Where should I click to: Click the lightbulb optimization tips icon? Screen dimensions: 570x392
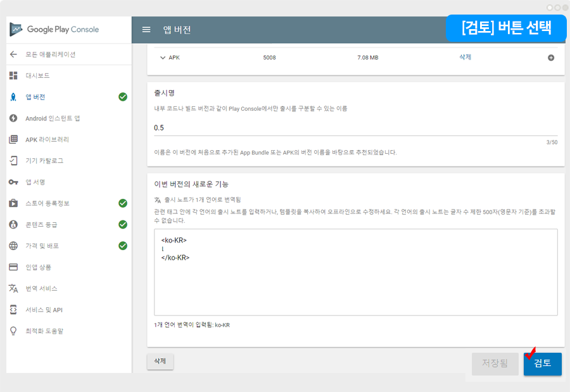pyautogui.click(x=13, y=331)
